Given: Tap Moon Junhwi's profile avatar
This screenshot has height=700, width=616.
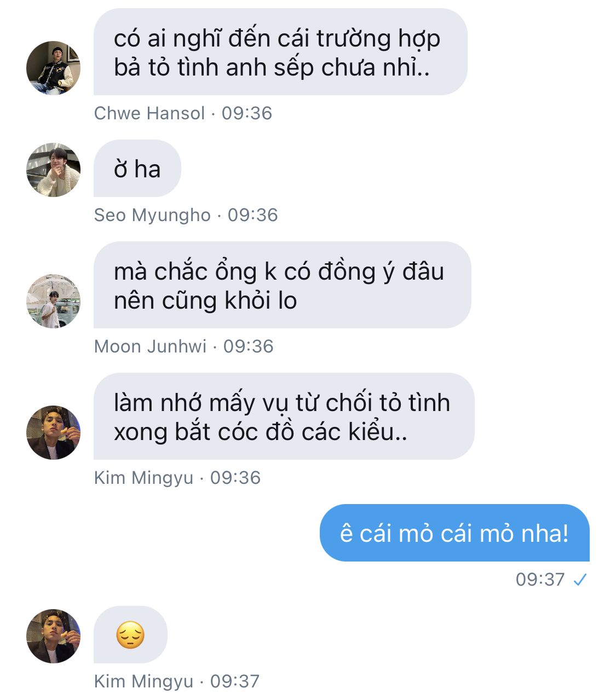Looking at the screenshot, I should point(53,301).
